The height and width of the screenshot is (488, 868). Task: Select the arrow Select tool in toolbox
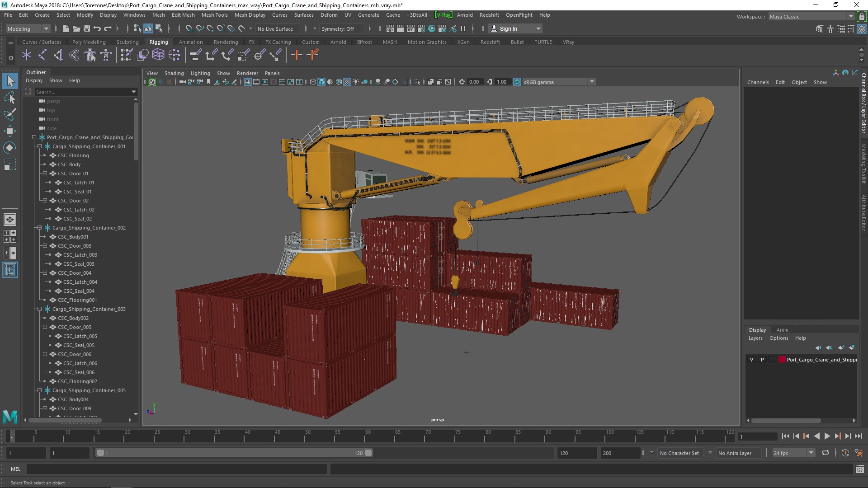point(10,81)
